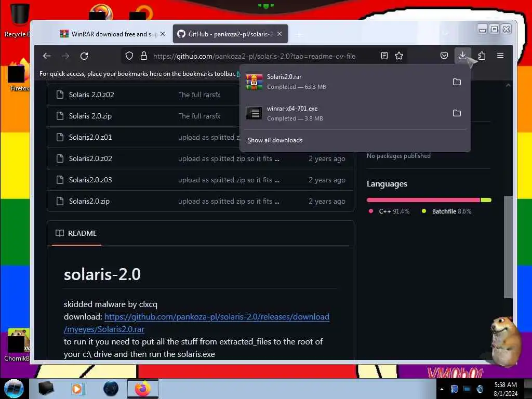Open file Solaris 2.0.zip
The image size is (532, 399).
(90, 116)
